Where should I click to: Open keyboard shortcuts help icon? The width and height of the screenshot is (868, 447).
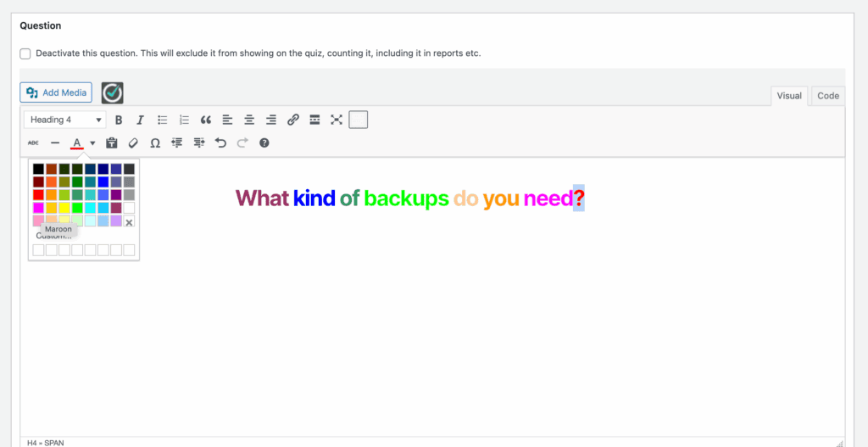264,142
